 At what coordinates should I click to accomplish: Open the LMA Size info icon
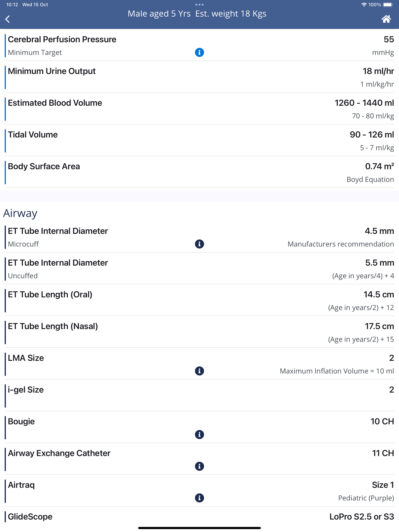click(199, 371)
